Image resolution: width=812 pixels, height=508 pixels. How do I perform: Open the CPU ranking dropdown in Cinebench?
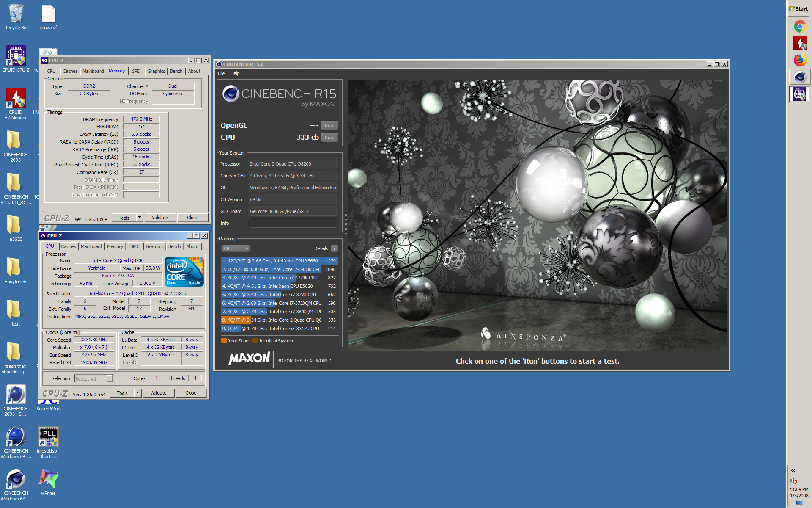[x=236, y=248]
